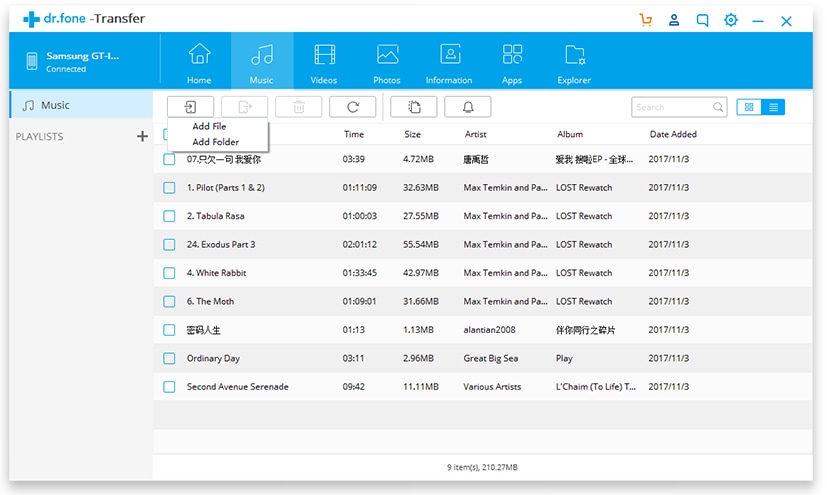Open the Ringtone maker bell button

pyautogui.click(x=468, y=107)
